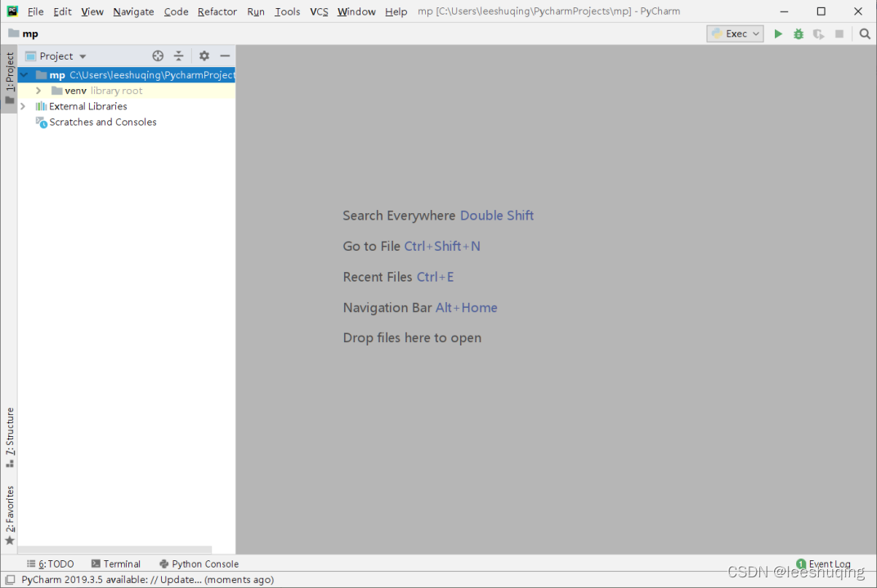Open the Run menu

(256, 11)
